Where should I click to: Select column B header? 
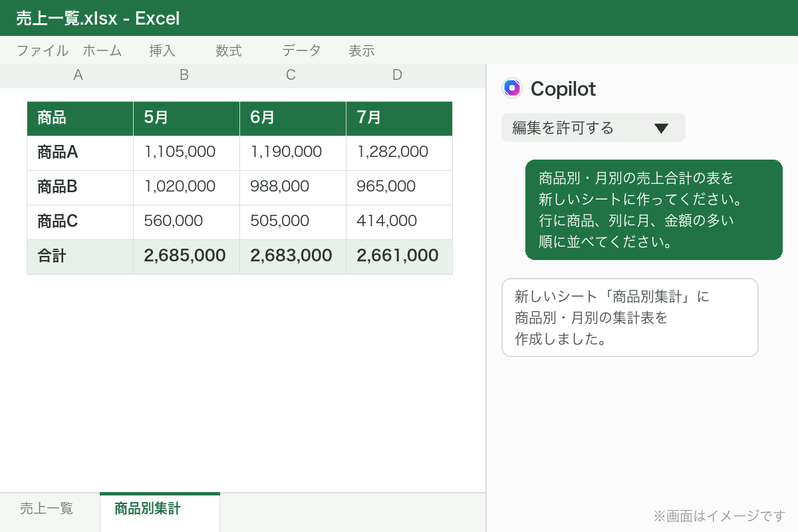coord(184,76)
